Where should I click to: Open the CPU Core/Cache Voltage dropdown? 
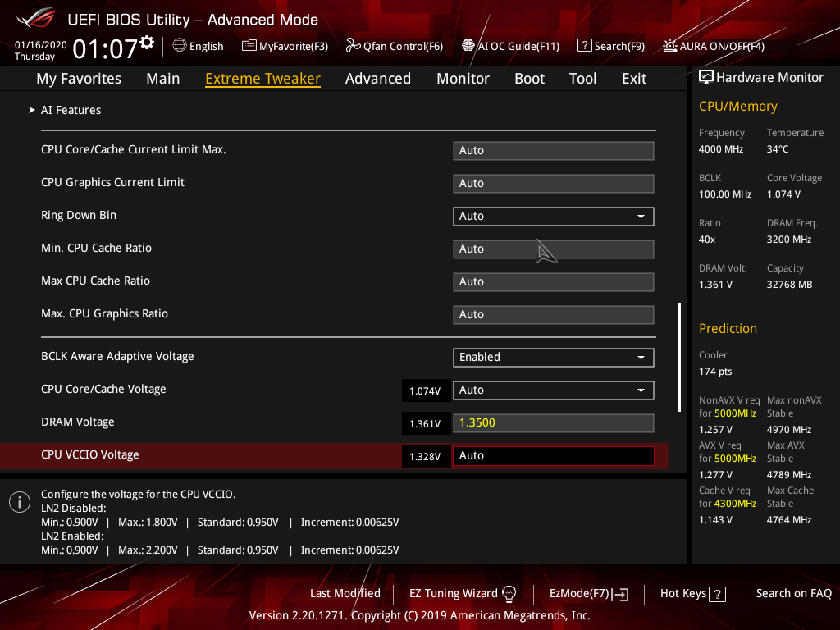pos(554,390)
